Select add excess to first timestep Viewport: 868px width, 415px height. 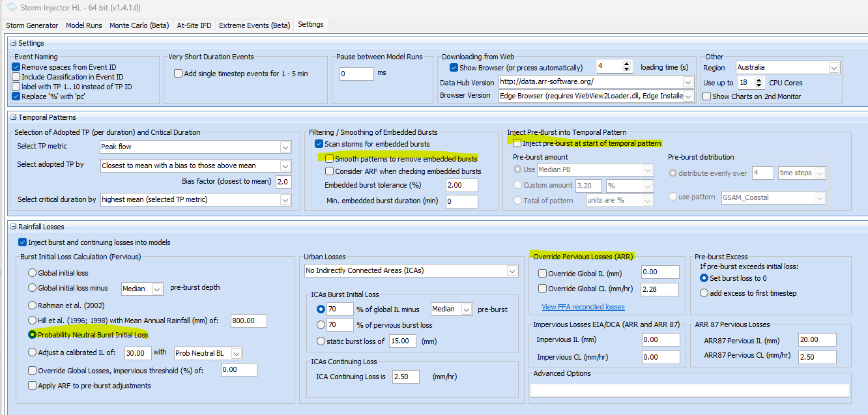pos(704,293)
